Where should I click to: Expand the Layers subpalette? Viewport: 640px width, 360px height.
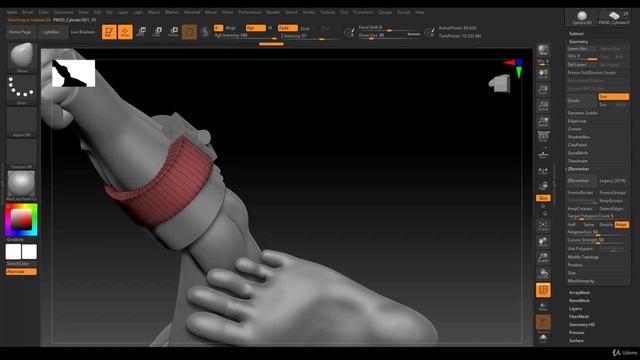tap(576, 309)
